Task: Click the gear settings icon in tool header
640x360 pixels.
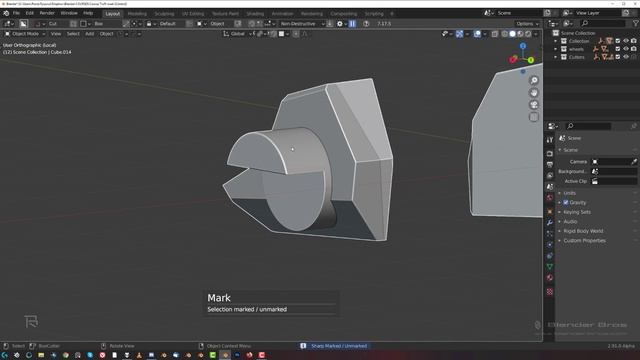Action: 340,24
